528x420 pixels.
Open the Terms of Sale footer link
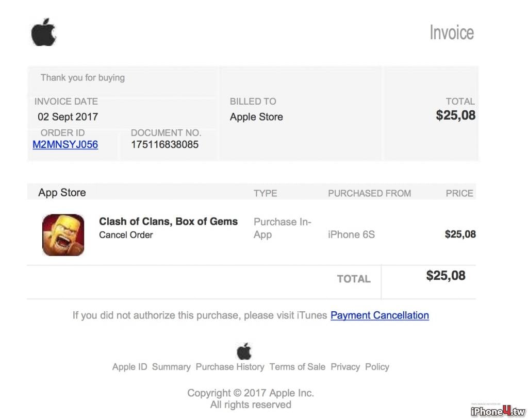298,367
